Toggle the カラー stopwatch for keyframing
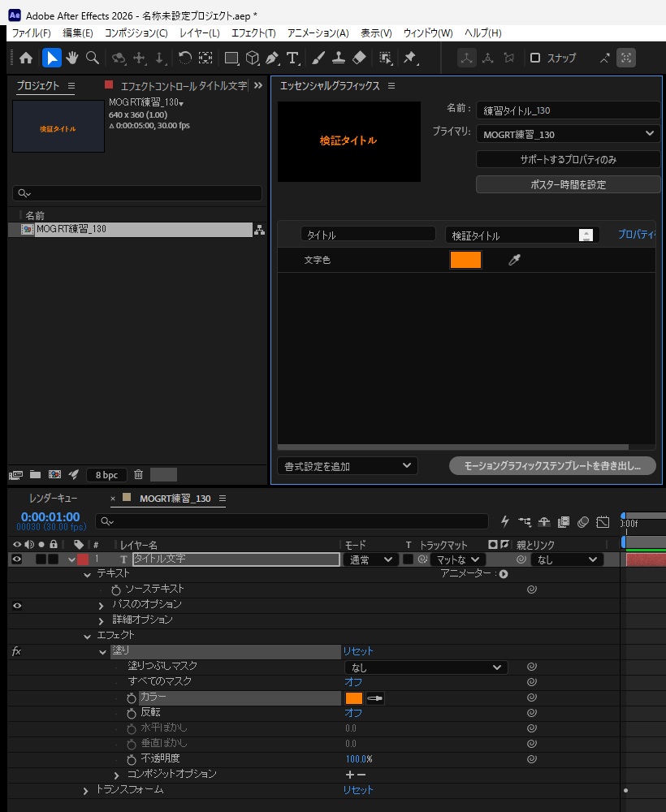 (x=132, y=698)
